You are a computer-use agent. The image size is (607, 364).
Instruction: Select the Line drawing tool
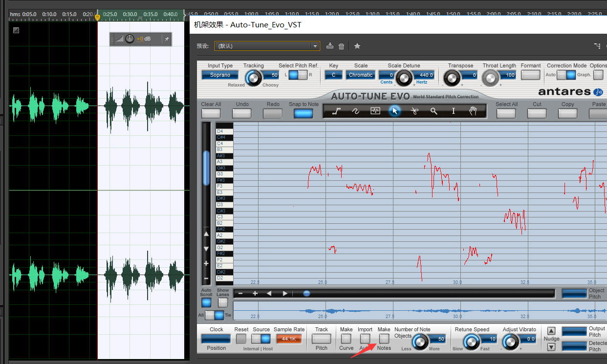(x=336, y=111)
